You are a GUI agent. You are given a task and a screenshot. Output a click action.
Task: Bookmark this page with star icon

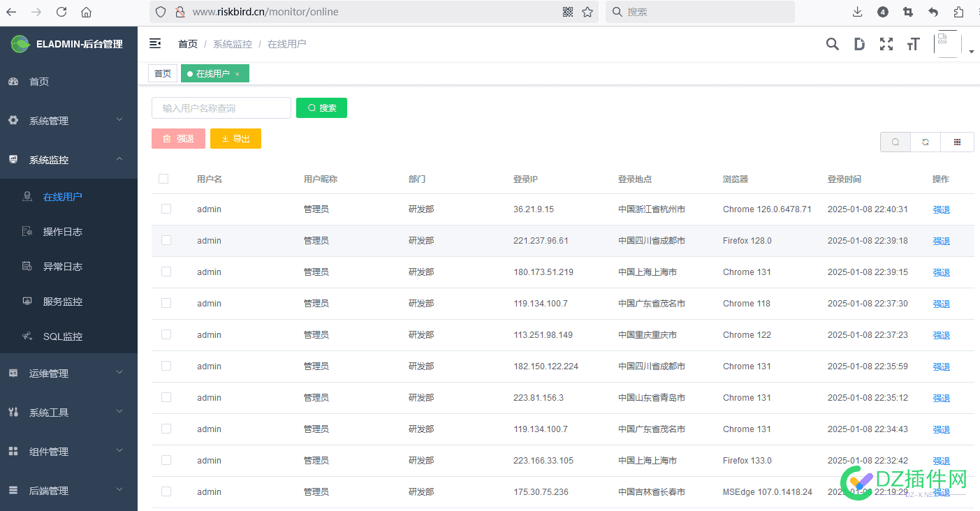pos(587,12)
